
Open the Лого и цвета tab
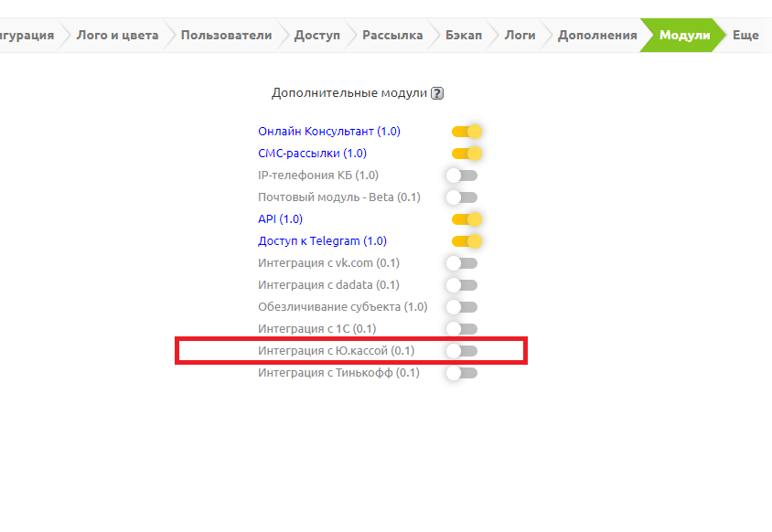point(117,36)
